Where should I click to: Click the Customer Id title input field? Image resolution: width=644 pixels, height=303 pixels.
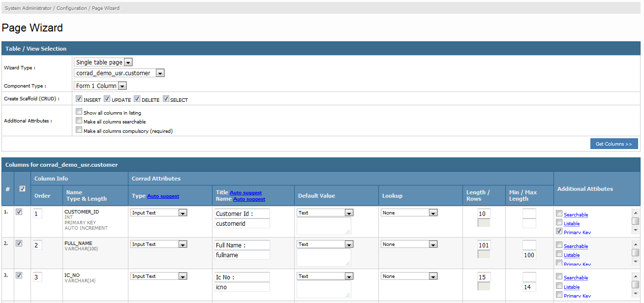point(242,214)
